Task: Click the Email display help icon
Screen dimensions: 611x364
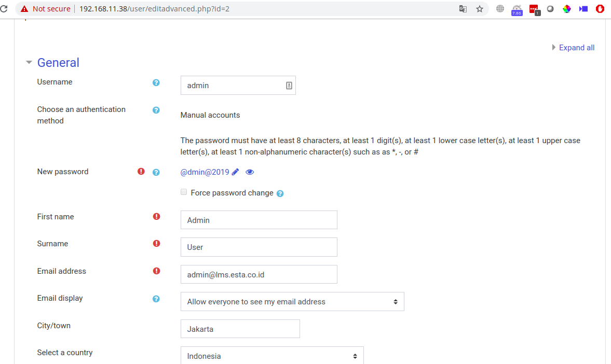Action: pyautogui.click(x=156, y=298)
